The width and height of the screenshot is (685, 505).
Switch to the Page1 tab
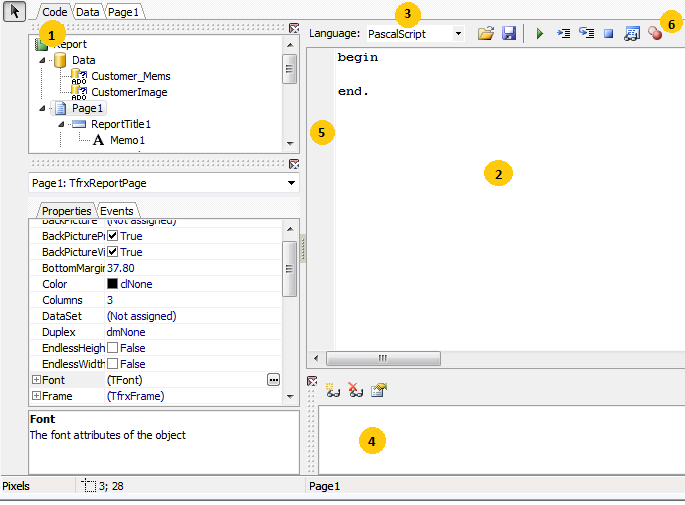123,12
